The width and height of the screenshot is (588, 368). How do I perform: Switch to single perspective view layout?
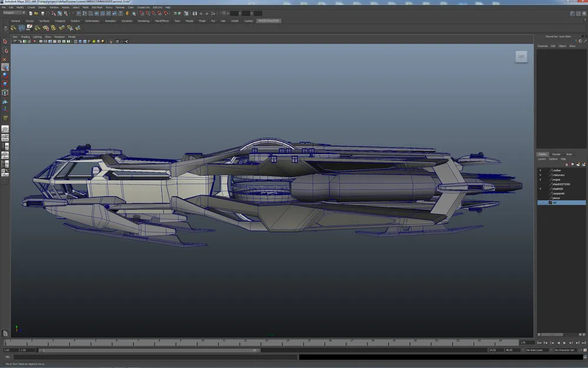coord(5,128)
